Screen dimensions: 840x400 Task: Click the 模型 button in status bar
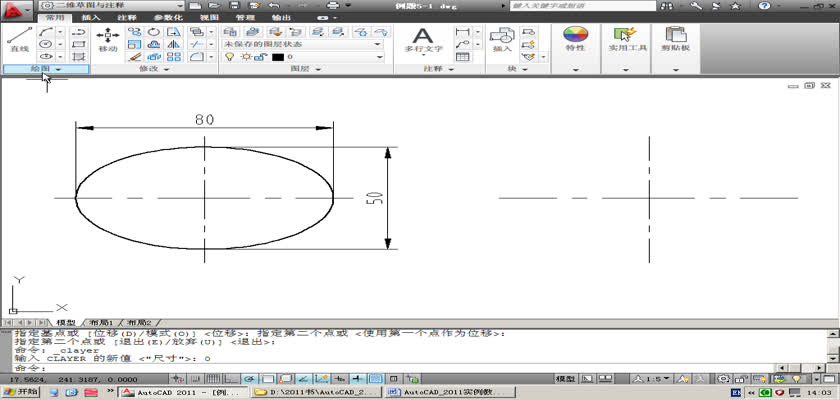565,380
